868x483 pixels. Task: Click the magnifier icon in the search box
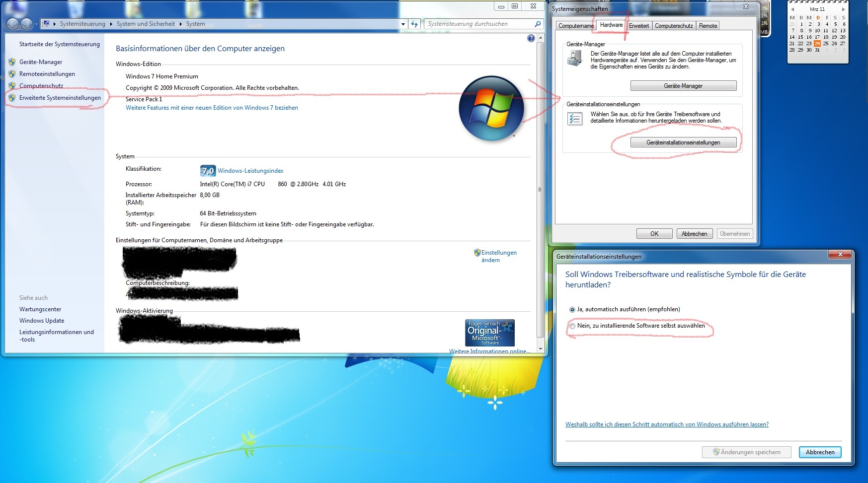[x=537, y=24]
